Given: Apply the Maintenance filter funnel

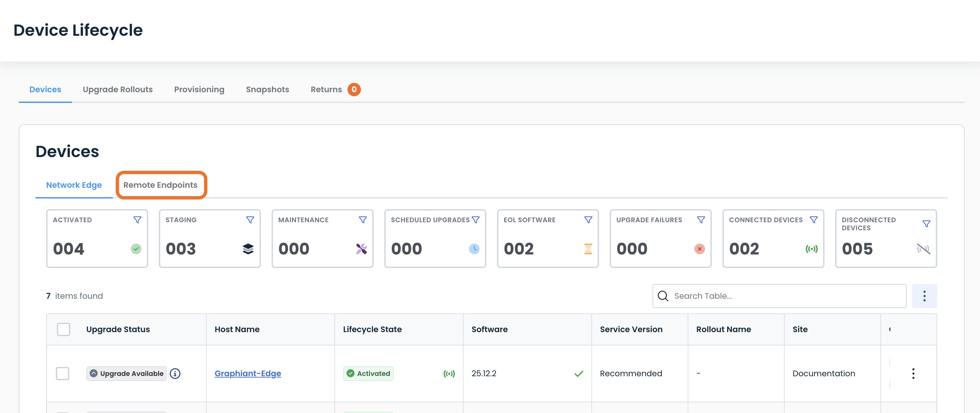Looking at the screenshot, I should pyautogui.click(x=363, y=220).
